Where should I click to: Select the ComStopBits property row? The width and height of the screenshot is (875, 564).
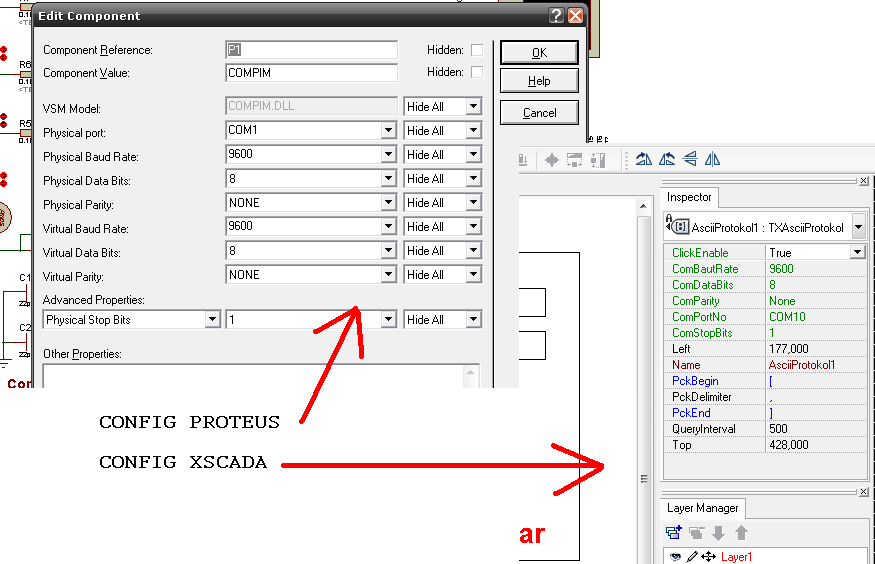pos(765,333)
